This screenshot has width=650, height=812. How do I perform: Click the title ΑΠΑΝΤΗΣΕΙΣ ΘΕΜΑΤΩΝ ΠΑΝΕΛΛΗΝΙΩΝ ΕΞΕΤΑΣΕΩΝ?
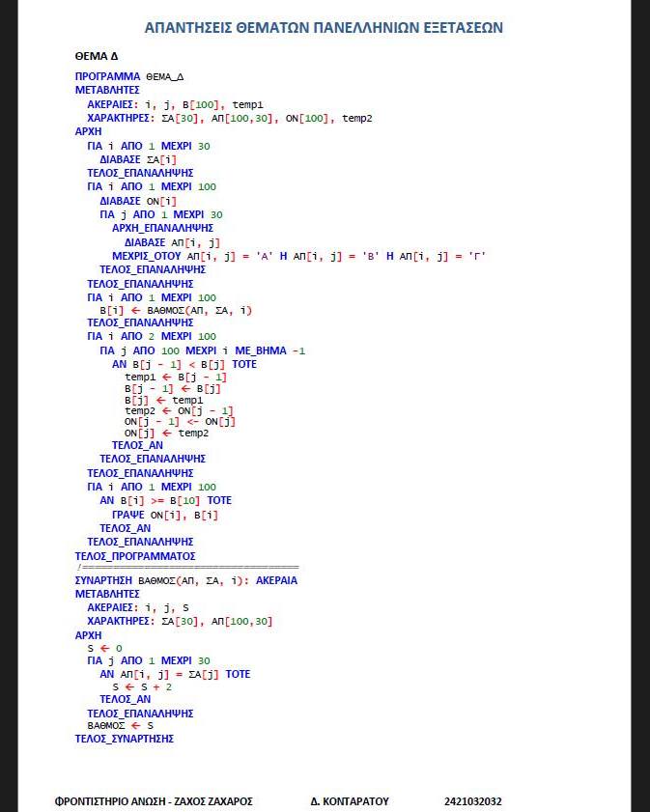[x=324, y=28]
